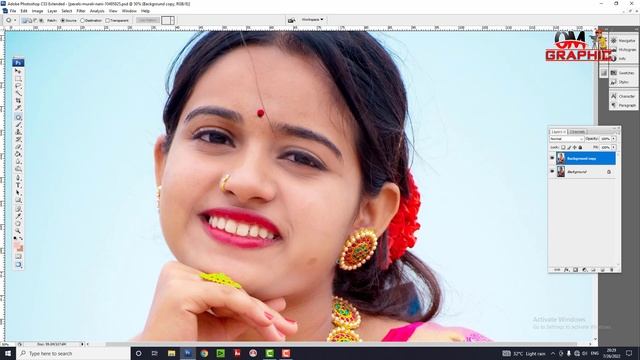Open the Opacity slider arrow

[613, 139]
